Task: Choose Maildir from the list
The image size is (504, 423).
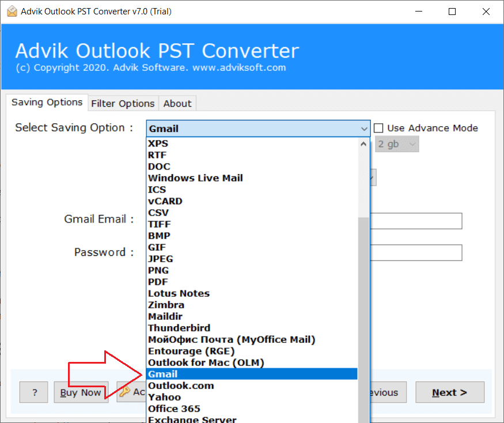Action: coord(252,316)
